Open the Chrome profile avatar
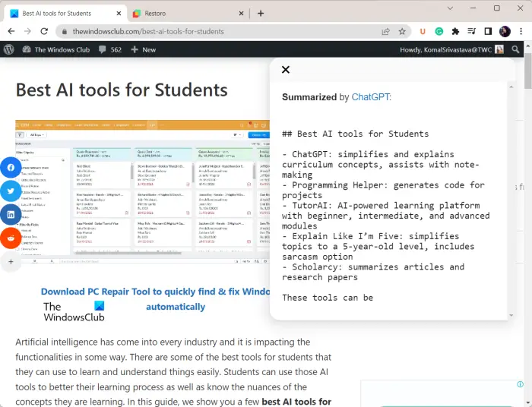Viewport: 532px width, 407px height. click(505, 32)
